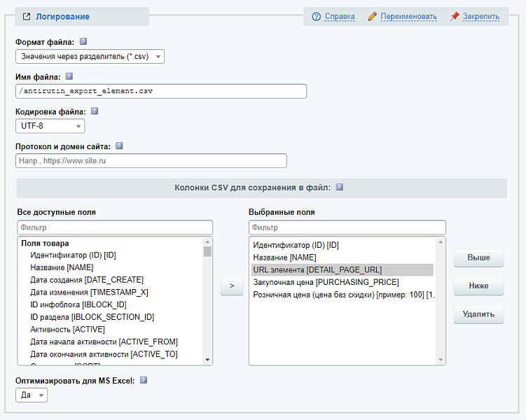Image resolution: width=526 pixels, height=420 pixels.
Task: Click help icon beside Протокол и домен сайта
Action: pos(119,146)
